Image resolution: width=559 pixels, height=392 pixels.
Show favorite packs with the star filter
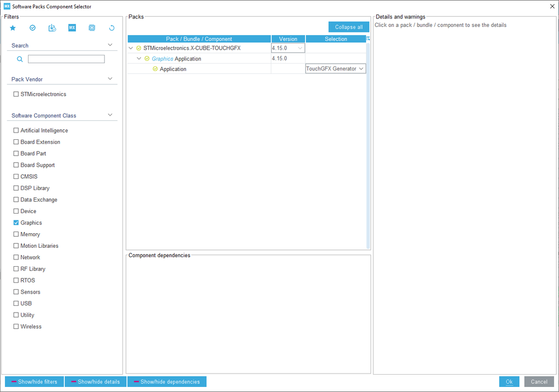coord(13,28)
